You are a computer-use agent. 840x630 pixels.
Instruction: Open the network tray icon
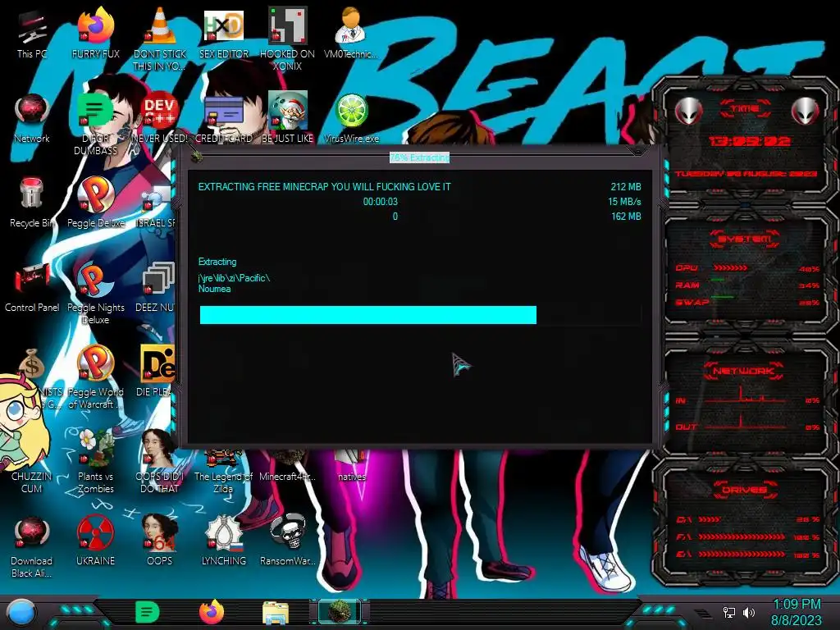[729, 612]
